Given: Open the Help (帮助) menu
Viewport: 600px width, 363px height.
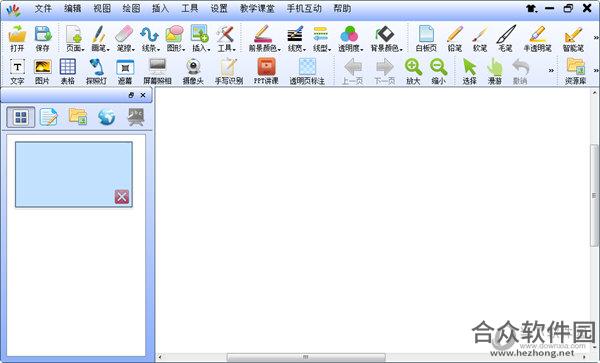Looking at the screenshot, I should [342, 8].
